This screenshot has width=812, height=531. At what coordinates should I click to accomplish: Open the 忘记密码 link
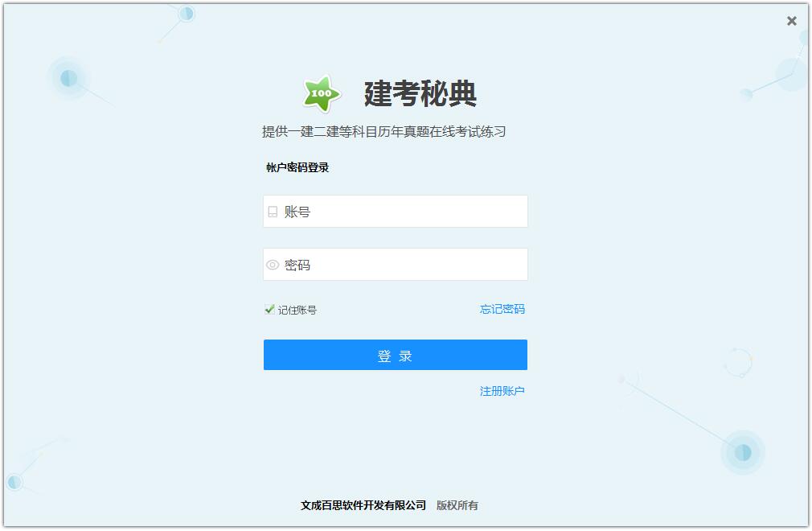click(502, 309)
